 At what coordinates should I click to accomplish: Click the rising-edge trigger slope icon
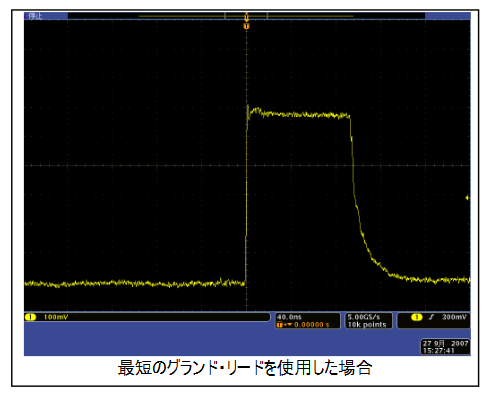(432, 317)
